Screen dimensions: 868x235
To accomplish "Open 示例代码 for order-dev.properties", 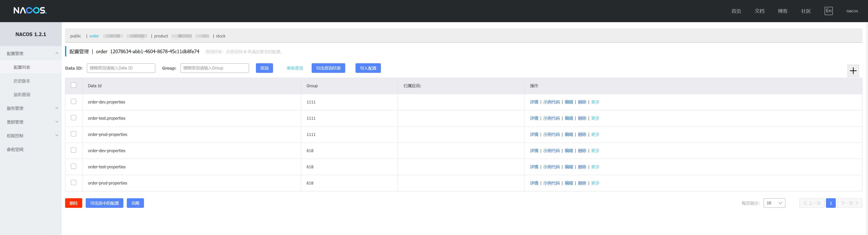I will click(x=551, y=102).
